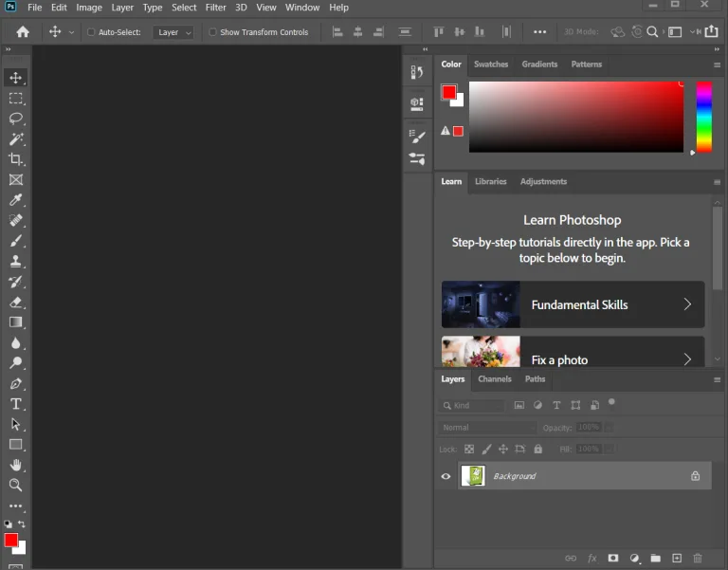
Task: Select the History Brush tool
Action: coord(16,282)
